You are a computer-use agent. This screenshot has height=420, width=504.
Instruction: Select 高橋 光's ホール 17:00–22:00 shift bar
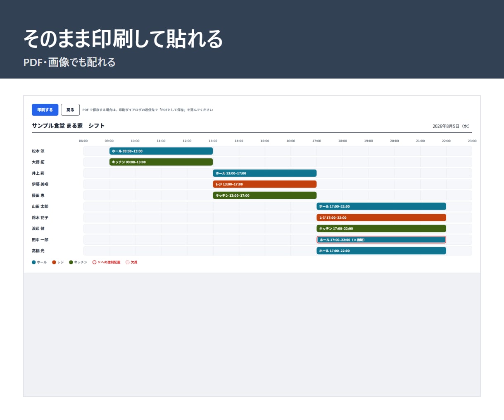pos(381,251)
